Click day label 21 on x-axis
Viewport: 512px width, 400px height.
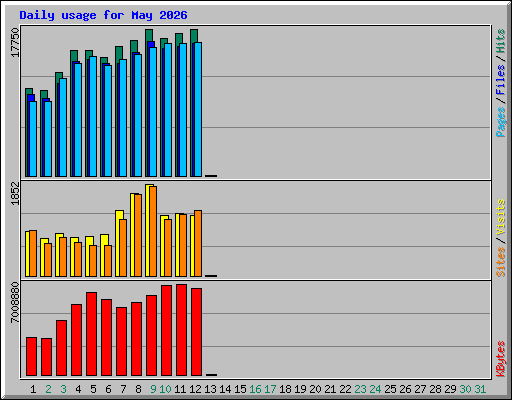330,389
